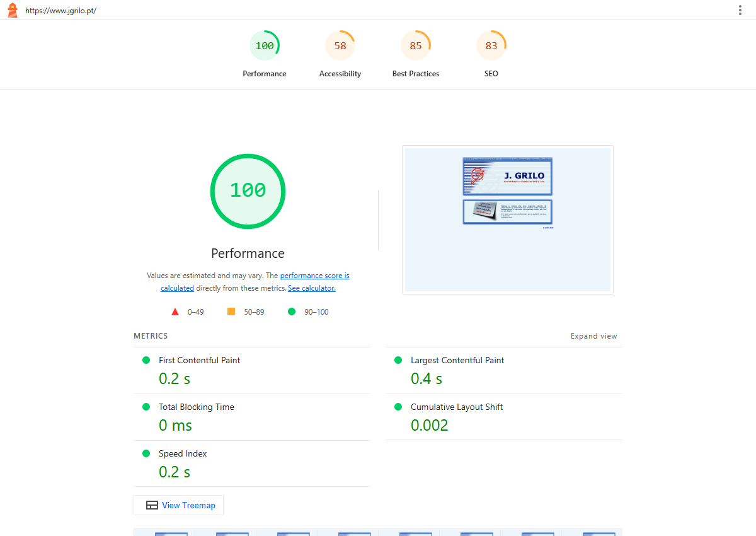The height and width of the screenshot is (536, 756).
Task: Open the three-dot tools menu
Action: 740,10
